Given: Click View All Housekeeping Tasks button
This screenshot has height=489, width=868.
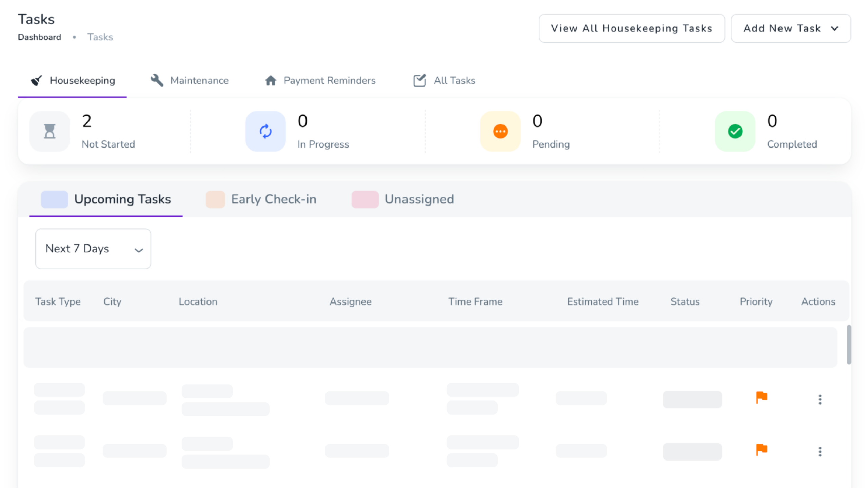Looking at the screenshot, I should [x=631, y=28].
